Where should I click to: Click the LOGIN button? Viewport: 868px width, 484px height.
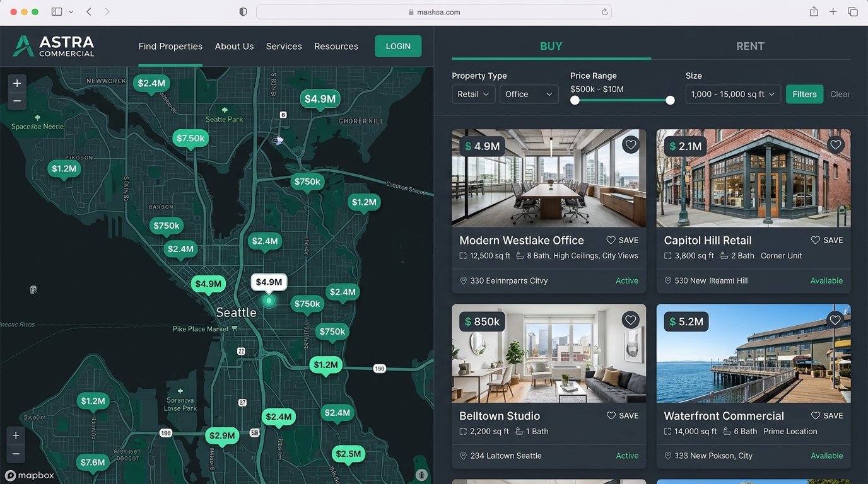pos(398,46)
